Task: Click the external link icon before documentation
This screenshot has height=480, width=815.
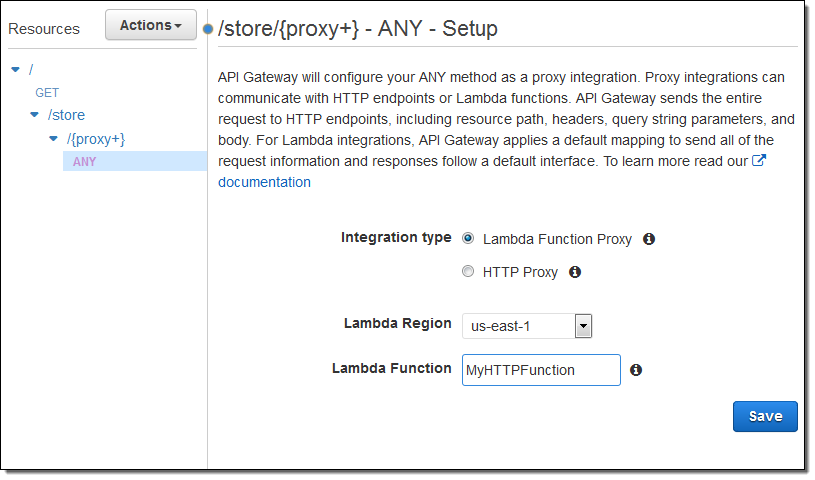Action: [x=758, y=162]
